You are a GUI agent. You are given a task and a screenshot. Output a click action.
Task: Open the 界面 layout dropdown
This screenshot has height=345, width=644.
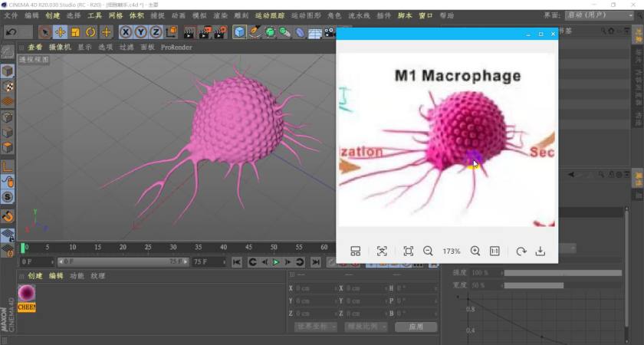pyautogui.click(x=599, y=15)
